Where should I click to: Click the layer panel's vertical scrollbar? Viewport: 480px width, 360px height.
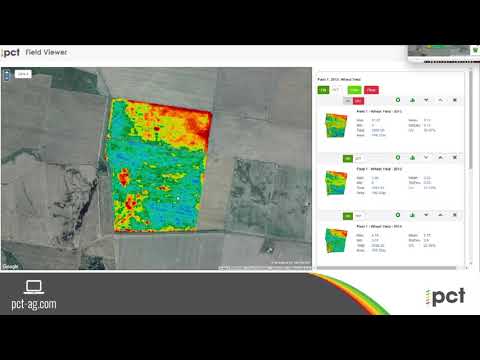(x=470, y=120)
